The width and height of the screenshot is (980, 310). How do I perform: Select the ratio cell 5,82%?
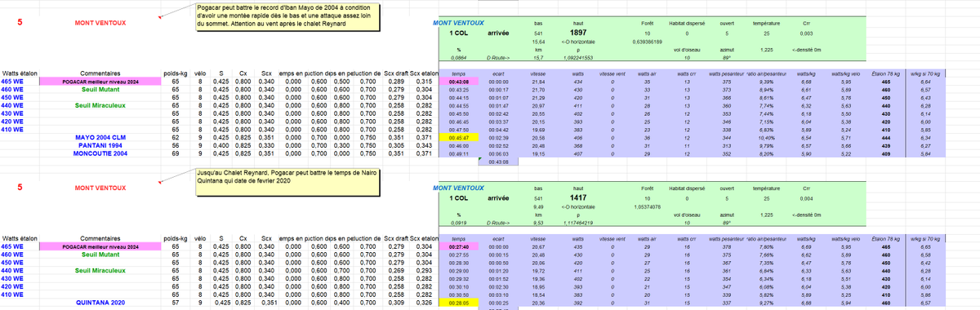point(766,294)
